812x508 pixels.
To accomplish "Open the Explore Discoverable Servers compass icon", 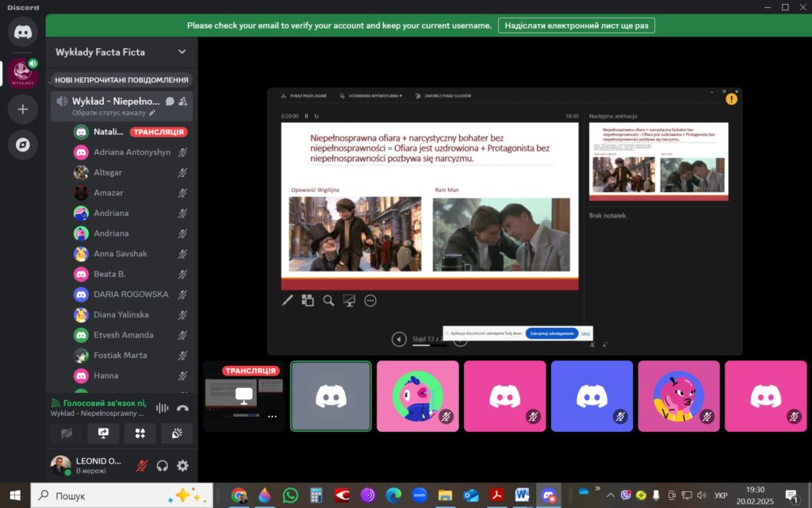I will point(22,144).
